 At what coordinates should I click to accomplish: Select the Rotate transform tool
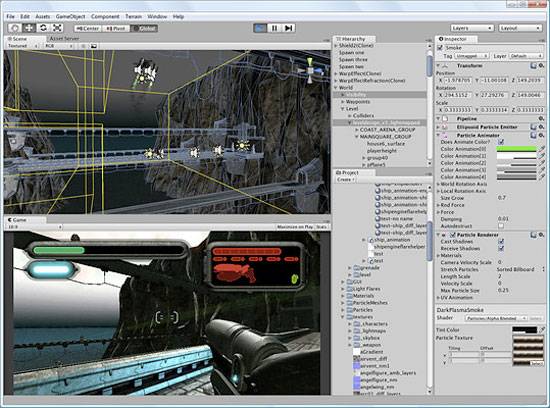(43, 28)
